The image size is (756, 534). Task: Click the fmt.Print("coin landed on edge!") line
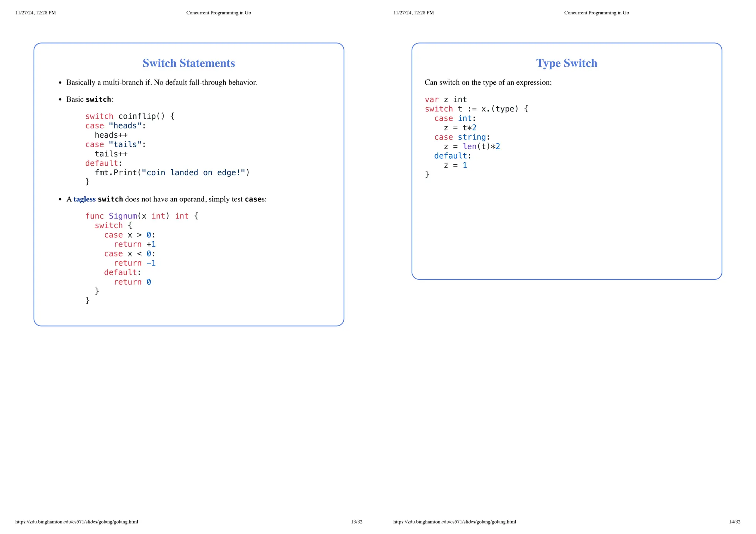point(172,173)
